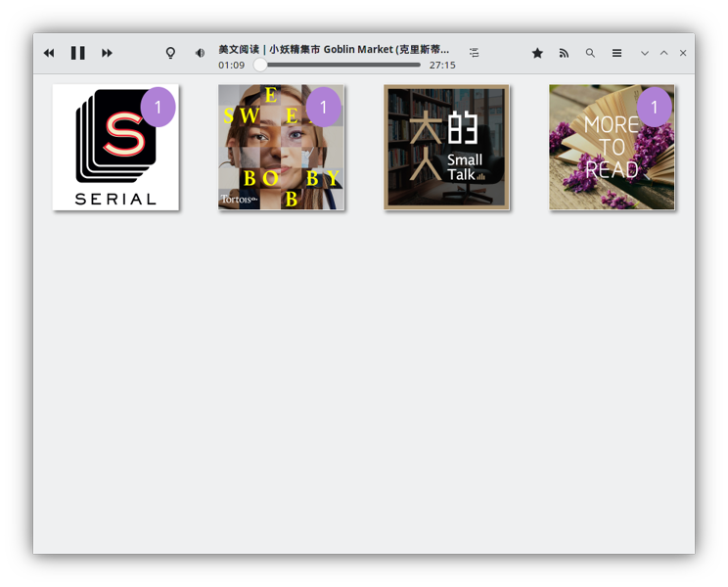Click the star favorites icon
Screen dimensions: 728x587
coord(537,53)
